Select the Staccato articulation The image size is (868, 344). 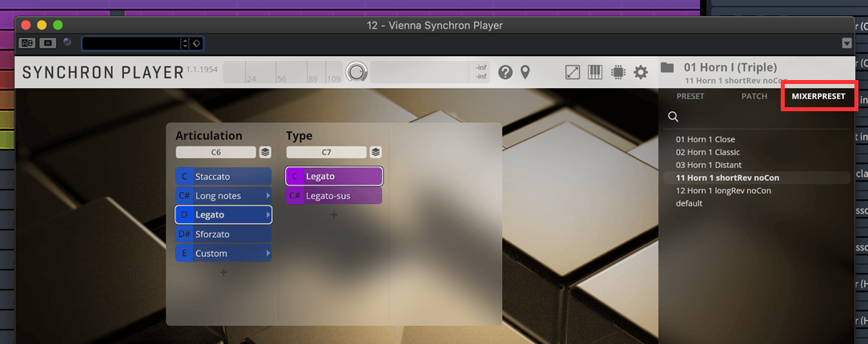[x=223, y=177]
